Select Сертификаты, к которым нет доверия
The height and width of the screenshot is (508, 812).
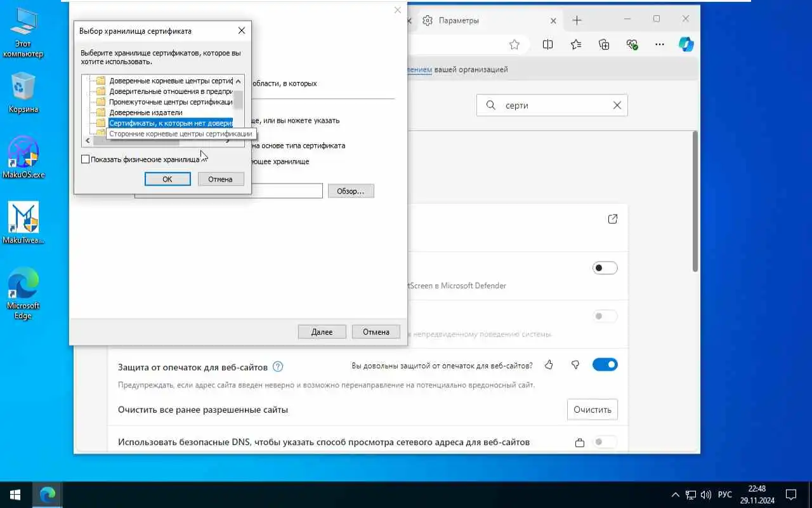coord(165,123)
